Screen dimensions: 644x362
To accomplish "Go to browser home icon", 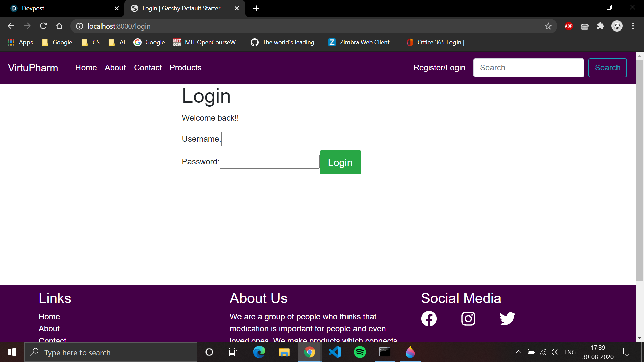I will (59, 26).
